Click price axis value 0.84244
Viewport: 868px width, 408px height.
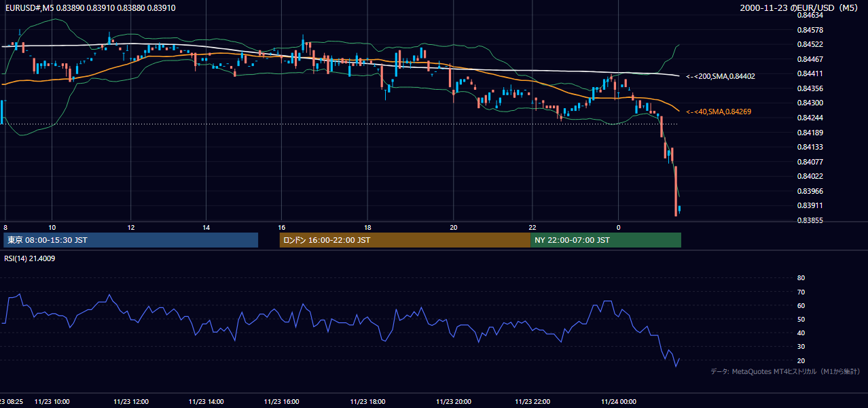(x=810, y=118)
